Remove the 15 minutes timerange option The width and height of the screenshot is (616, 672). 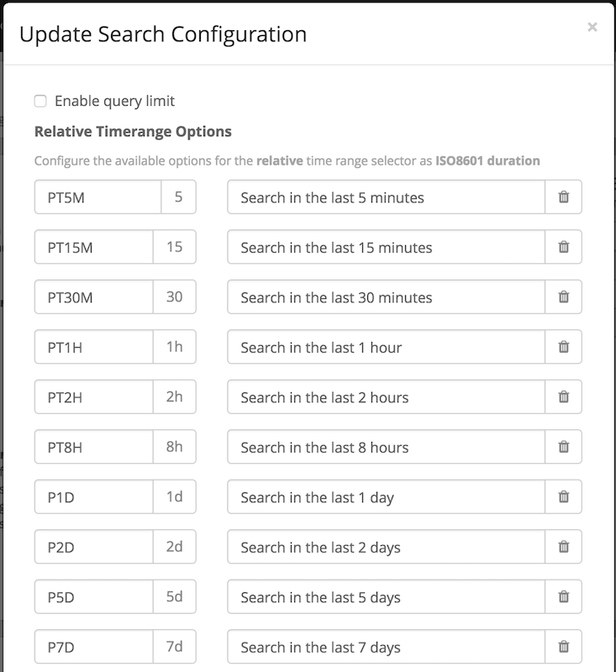564,247
